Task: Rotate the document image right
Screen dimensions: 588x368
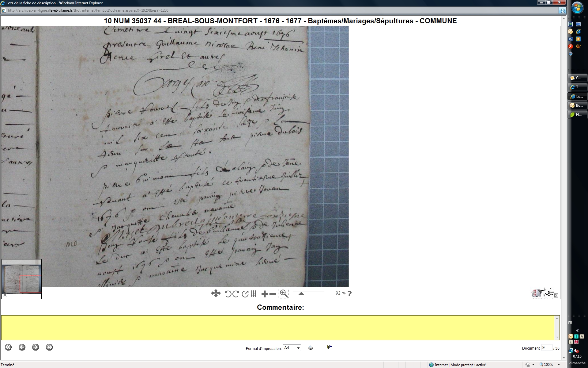Action: tap(236, 294)
